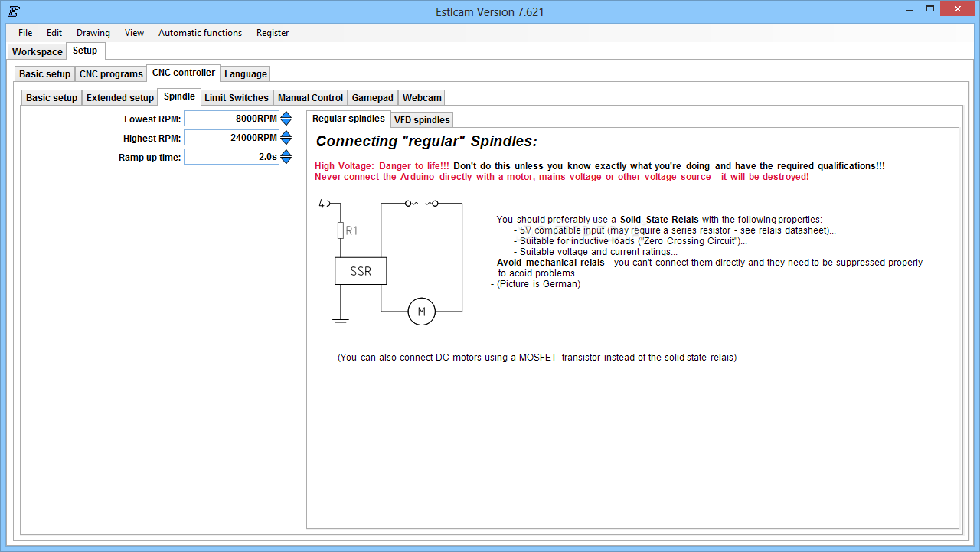This screenshot has width=980, height=552.
Task: Switch to the Workspace tab
Action: click(38, 52)
